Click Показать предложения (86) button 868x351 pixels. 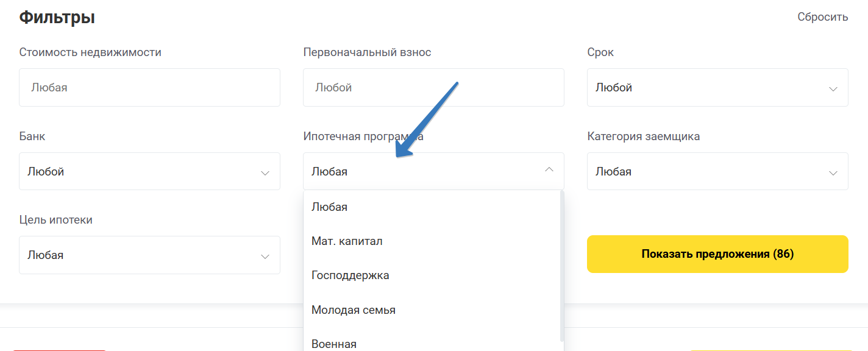coord(717,254)
